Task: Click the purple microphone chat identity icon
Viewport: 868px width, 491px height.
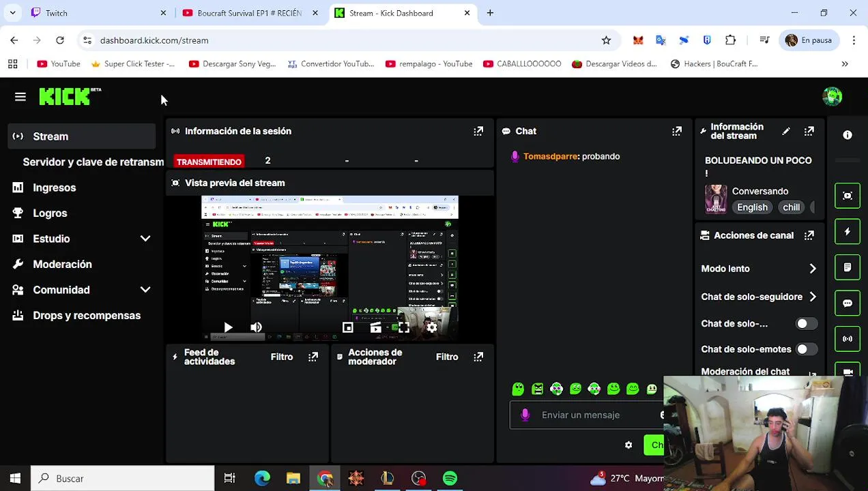Action: click(525, 415)
